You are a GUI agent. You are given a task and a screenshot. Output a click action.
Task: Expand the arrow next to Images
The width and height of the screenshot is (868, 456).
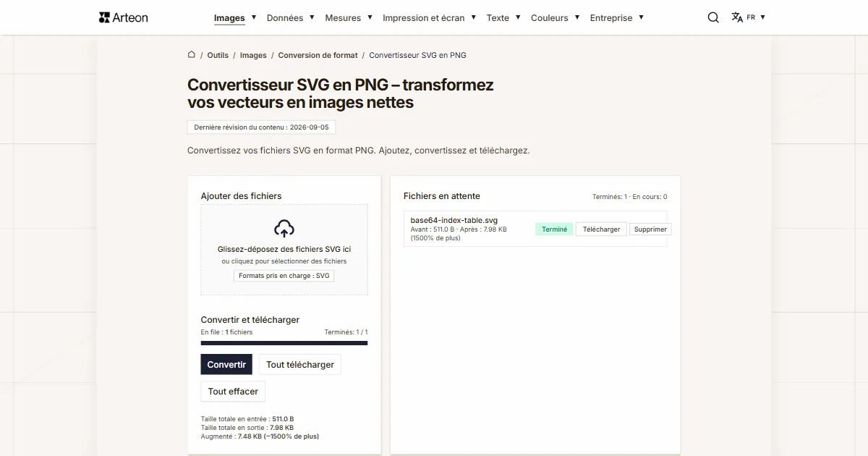click(x=254, y=17)
